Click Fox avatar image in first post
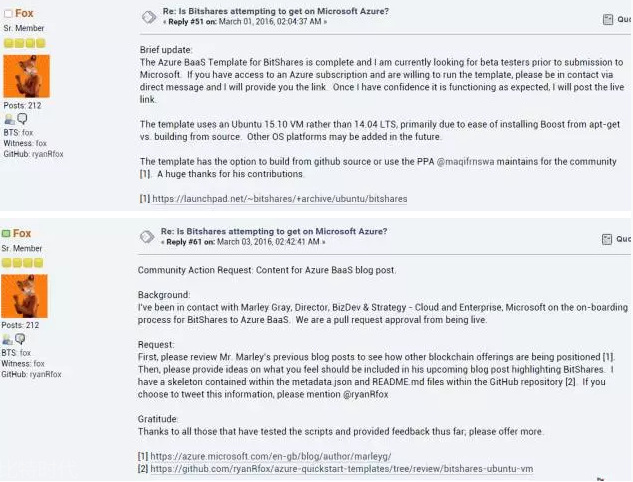The height and width of the screenshot is (482, 633). click(26, 76)
